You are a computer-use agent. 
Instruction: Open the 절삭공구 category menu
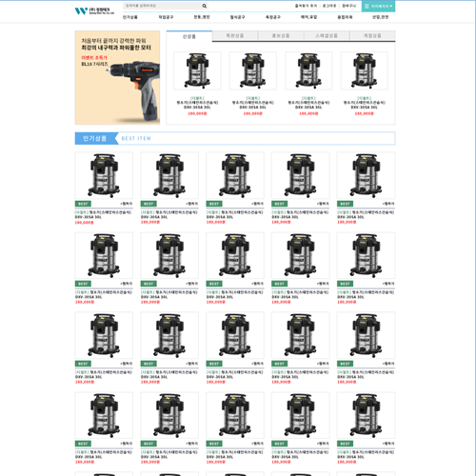coord(237,17)
